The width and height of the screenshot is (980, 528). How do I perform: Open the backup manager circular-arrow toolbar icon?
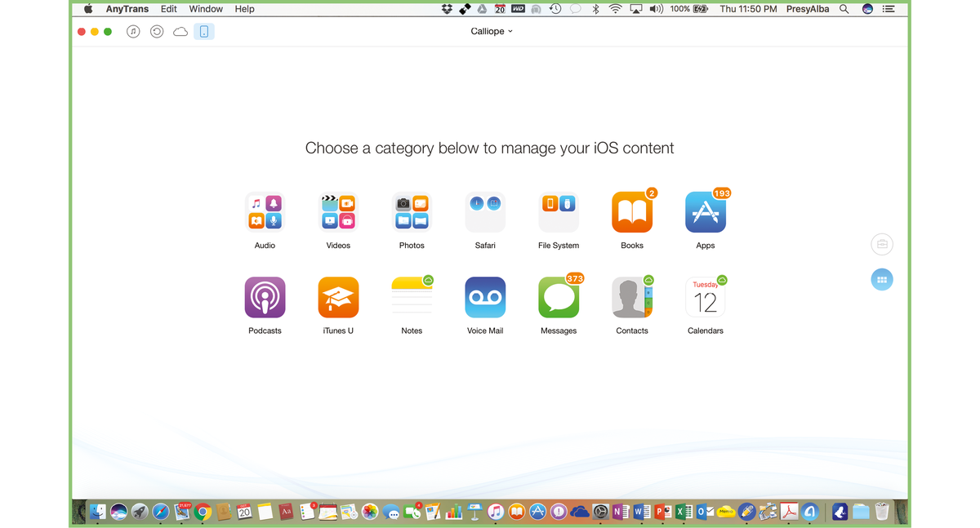157,31
